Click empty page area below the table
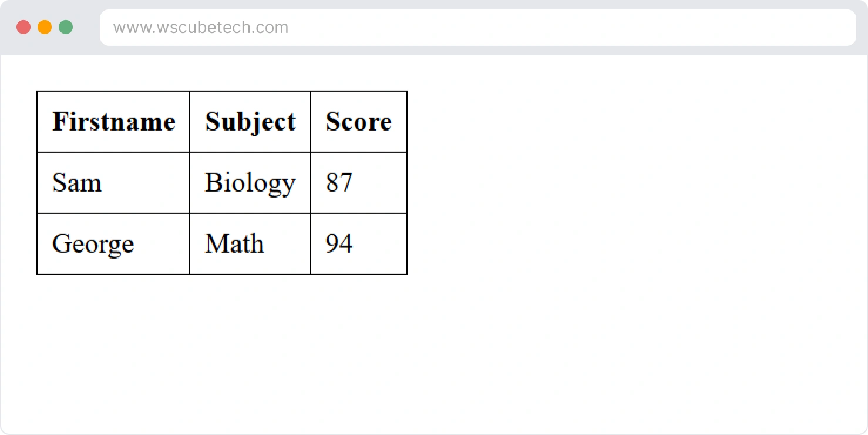 pos(235,353)
